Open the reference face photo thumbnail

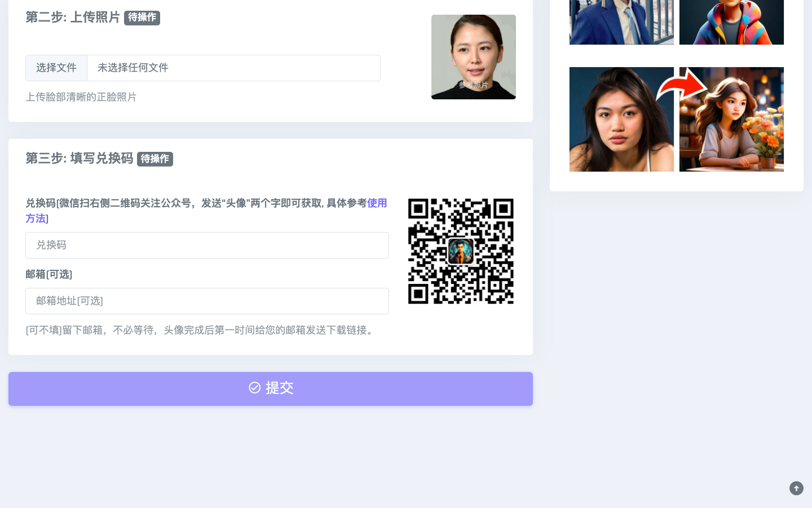pos(474,57)
